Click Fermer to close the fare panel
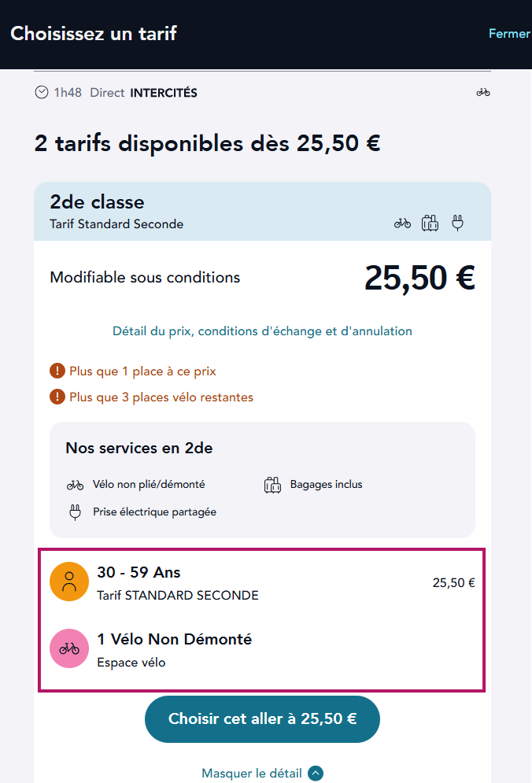This screenshot has width=532, height=783. point(509,33)
